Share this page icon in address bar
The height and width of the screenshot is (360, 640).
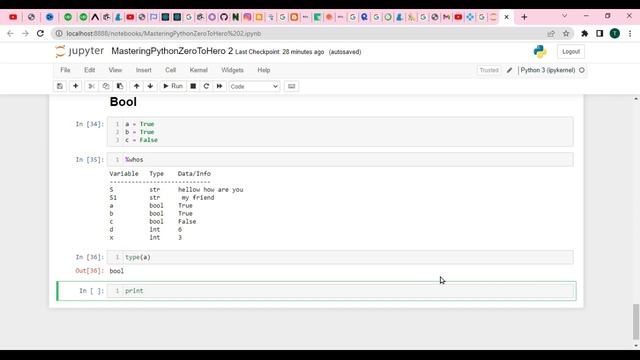point(551,33)
